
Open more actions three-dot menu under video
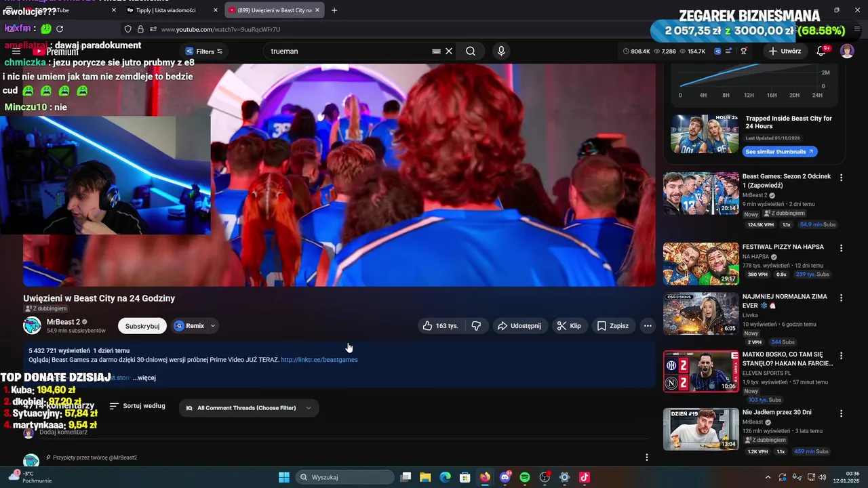pyautogui.click(x=648, y=326)
